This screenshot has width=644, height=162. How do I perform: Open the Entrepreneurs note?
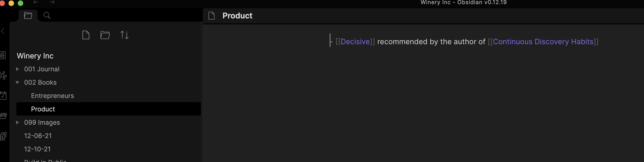pos(52,96)
